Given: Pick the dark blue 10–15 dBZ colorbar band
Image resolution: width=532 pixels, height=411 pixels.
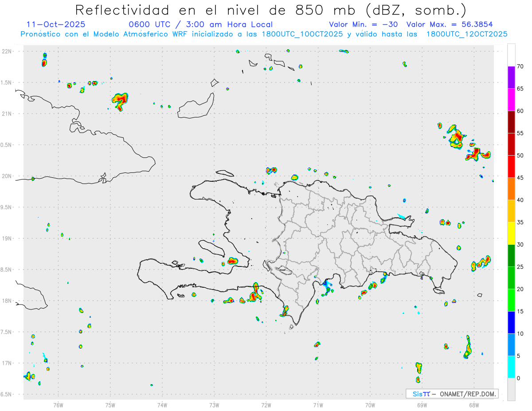Looking at the screenshot, I should [x=511, y=322].
